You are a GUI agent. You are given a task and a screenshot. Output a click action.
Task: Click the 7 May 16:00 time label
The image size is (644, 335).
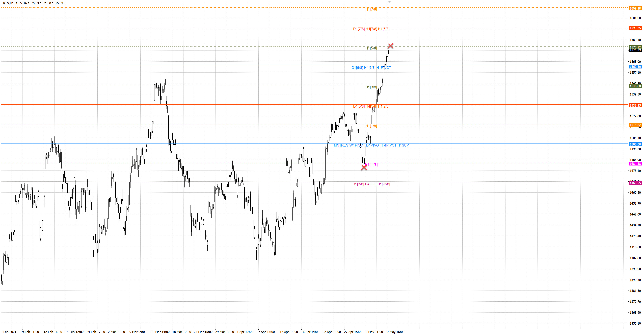(395, 332)
